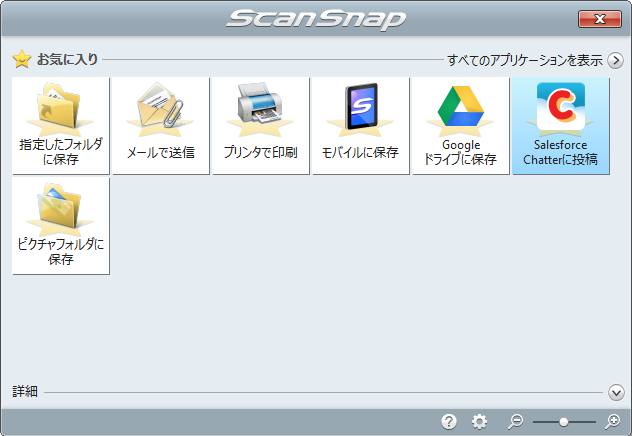Zoom in using the plus magnifier
Image resolution: width=632 pixels, height=436 pixels.
pos(613,422)
